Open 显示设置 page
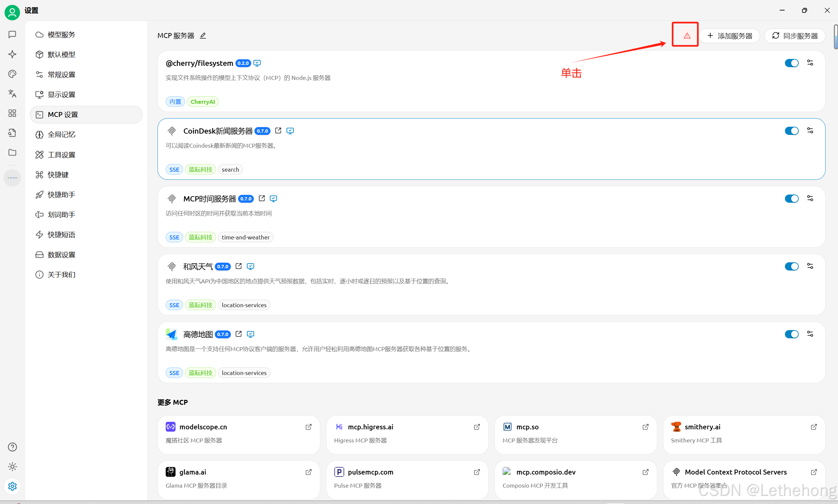This screenshot has height=504, width=838. (86, 94)
